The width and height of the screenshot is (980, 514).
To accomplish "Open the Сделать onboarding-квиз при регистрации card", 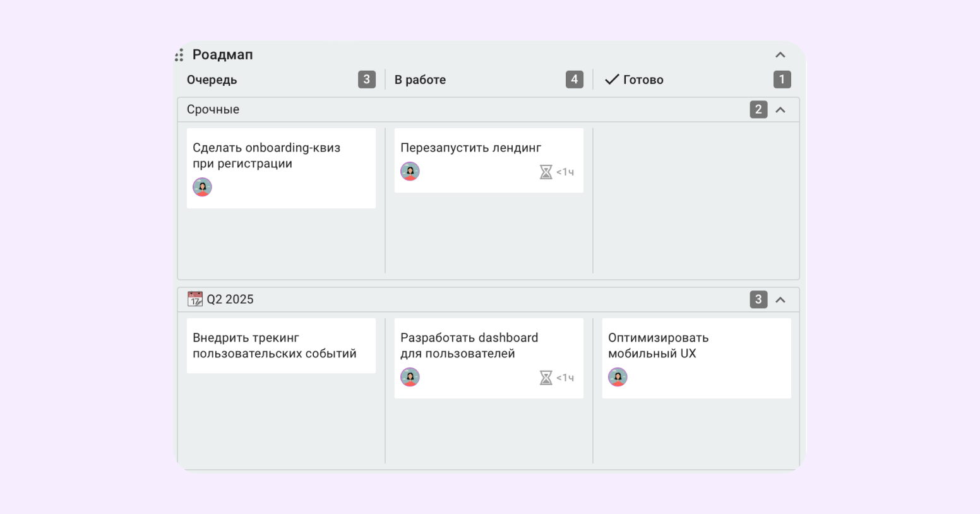I will pos(281,168).
